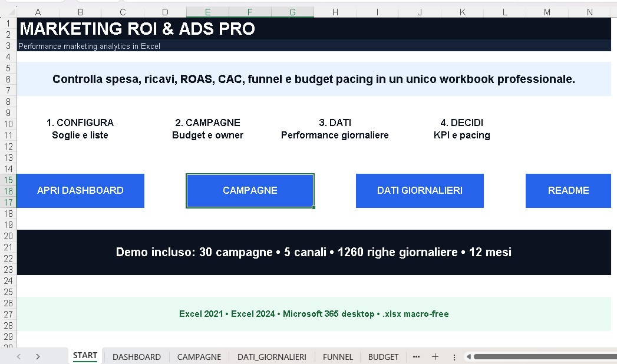Open the CAMPAGNE blue button
Image resolution: width=617 pixels, height=364 pixels.
point(250,191)
